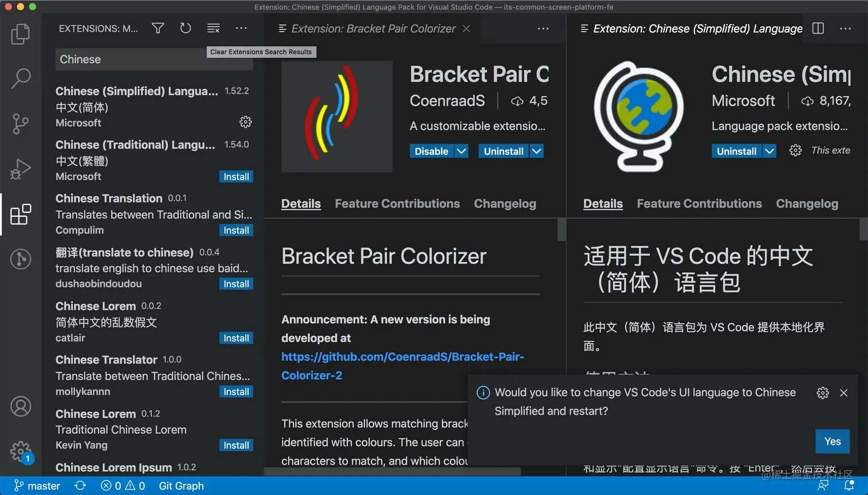Viewport: 868px width, 495px height.
Task: Install Chinese Lorem by Kevin Yang
Action: click(236, 445)
